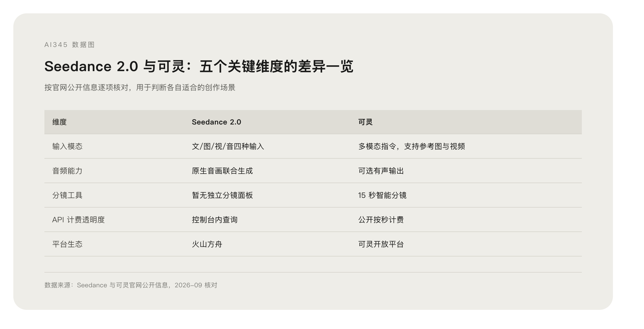Click the cell '公开按秒计费'
Image resolution: width=644 pixels, height=329 pixels.
(381, 220)
